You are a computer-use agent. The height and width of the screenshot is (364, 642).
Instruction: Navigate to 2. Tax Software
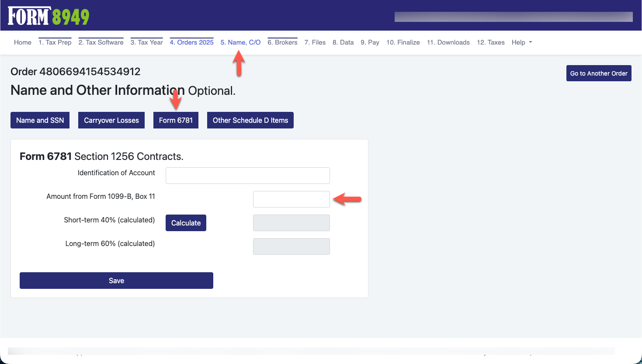point(101,42)
